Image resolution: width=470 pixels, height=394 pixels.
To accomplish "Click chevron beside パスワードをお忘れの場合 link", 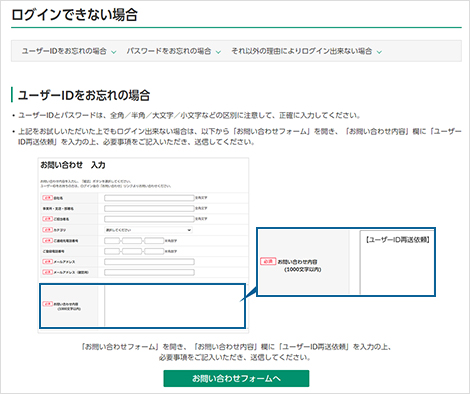I will [x=218, y=52].
